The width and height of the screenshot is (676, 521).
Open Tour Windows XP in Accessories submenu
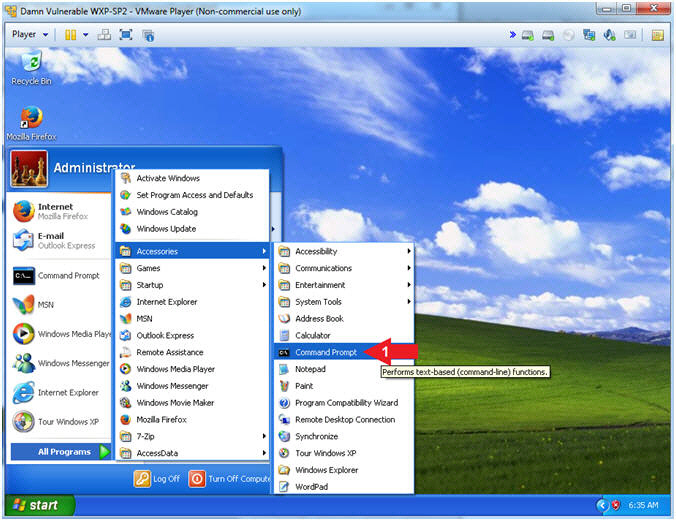[344, 453]
